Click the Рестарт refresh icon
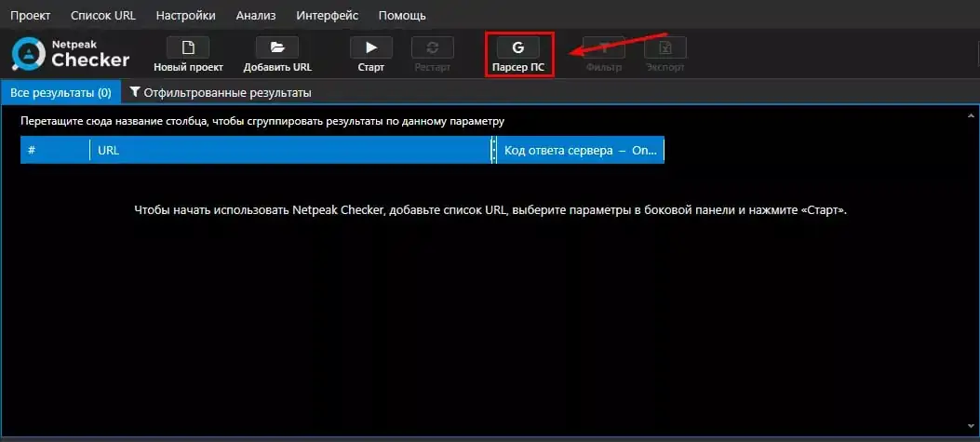 pyautogui.click(x=433, y=48)
